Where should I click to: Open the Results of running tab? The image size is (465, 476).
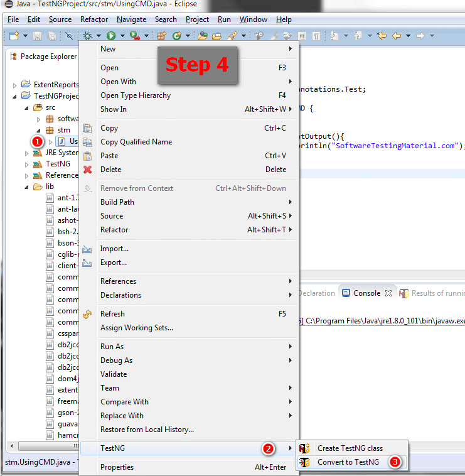pos(431,293)
